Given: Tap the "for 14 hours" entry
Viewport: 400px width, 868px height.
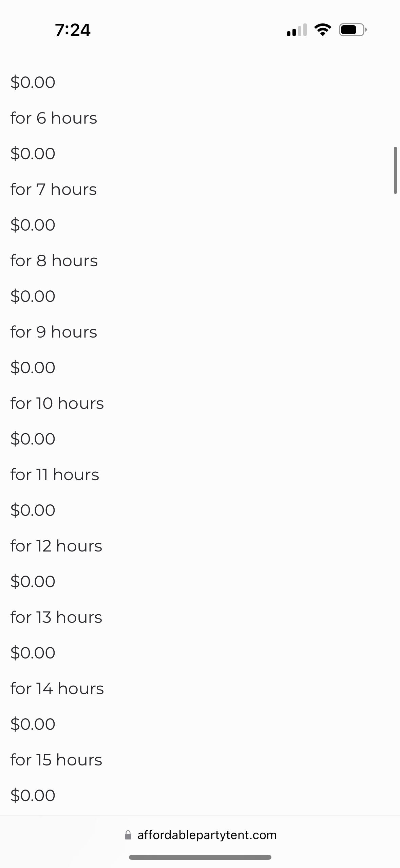Looking at the screenshot, I should click(x=57, y=689).
